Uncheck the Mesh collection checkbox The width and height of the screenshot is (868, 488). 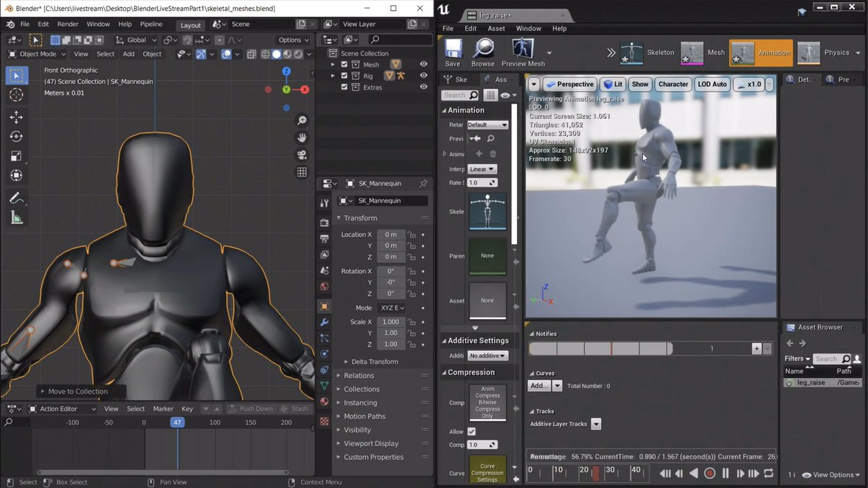click(344, 64)
